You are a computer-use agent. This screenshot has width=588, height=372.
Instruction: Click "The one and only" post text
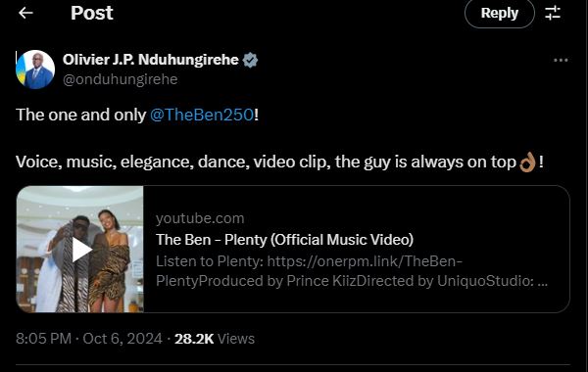[x=80, y=115]
